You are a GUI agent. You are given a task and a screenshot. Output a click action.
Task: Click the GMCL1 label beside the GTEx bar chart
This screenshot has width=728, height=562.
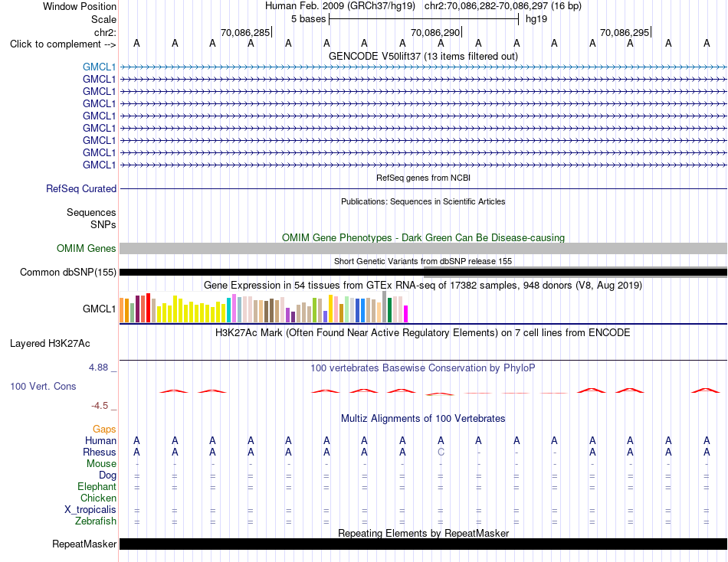point(100,309)
